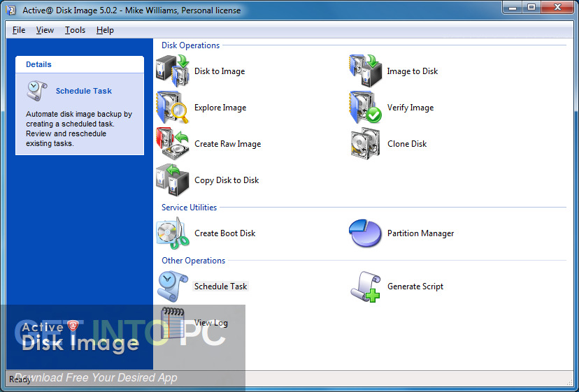This screenshot has height=392, width=579.
Task: Minimize the Active@ Disk Image window
Action: 513,8
